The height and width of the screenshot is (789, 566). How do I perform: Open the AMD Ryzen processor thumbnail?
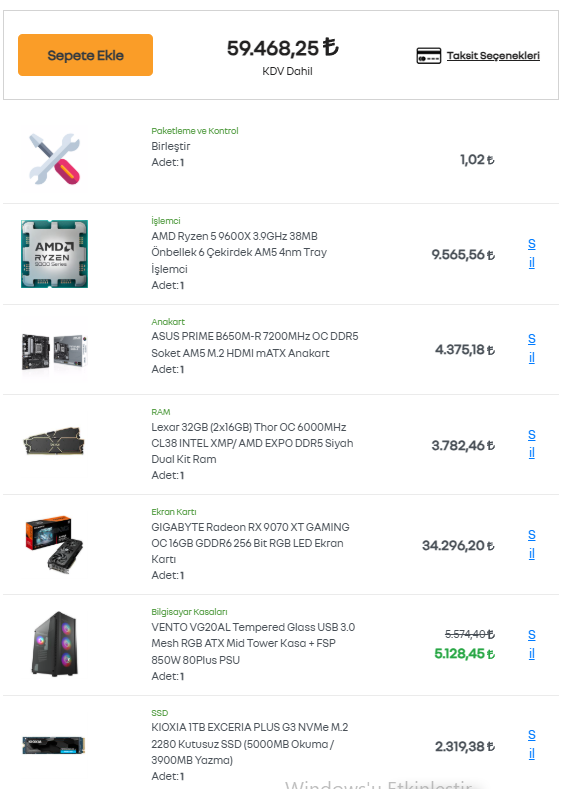click(54, 254)
